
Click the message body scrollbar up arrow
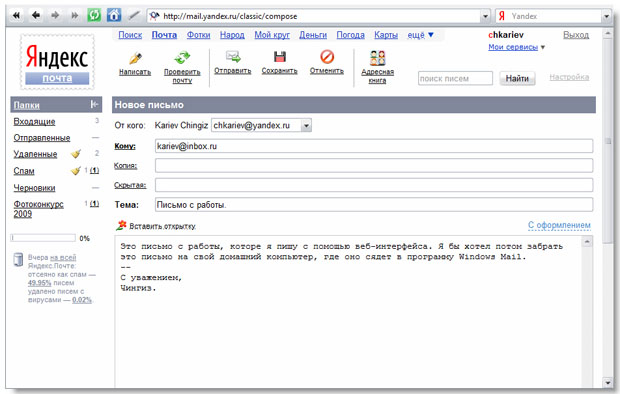(587, 241)
